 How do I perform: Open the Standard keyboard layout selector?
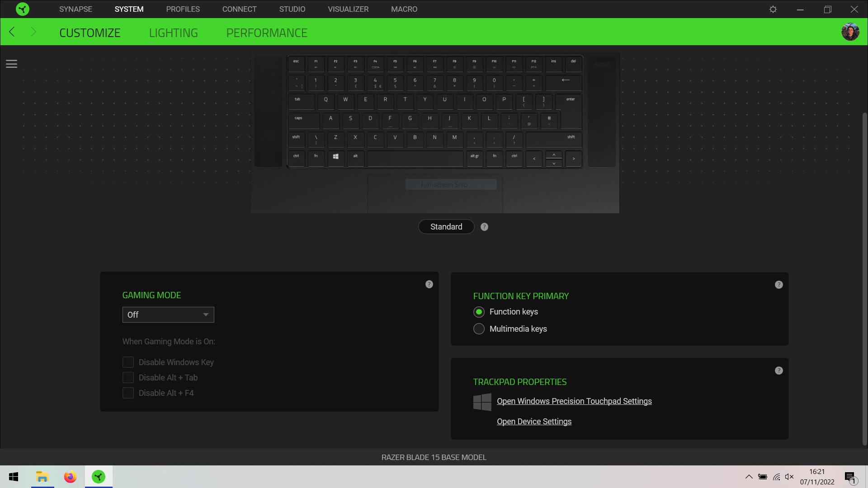446,226
